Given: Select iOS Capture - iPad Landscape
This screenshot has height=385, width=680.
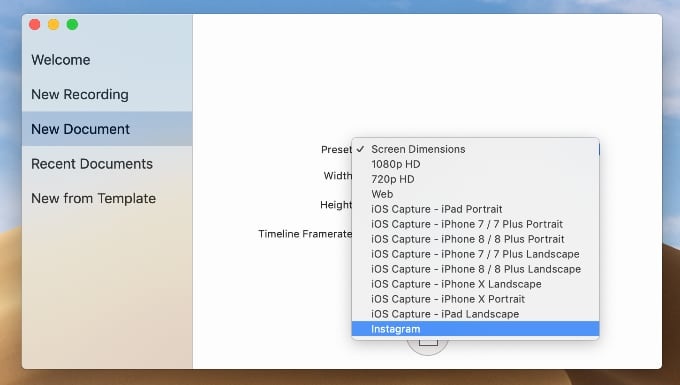Looking at the screenshot, I should pos(475,314).
